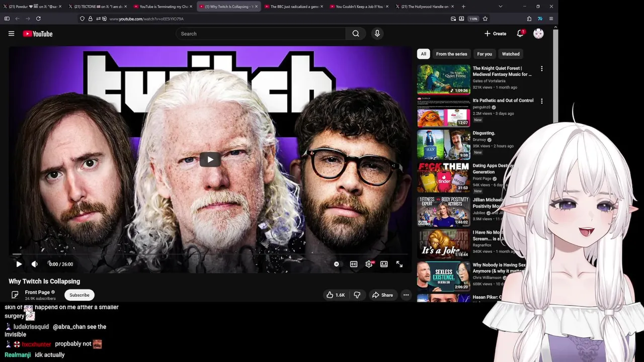
Task: Open the browser application menu
Action: click(x=551, y=19)
